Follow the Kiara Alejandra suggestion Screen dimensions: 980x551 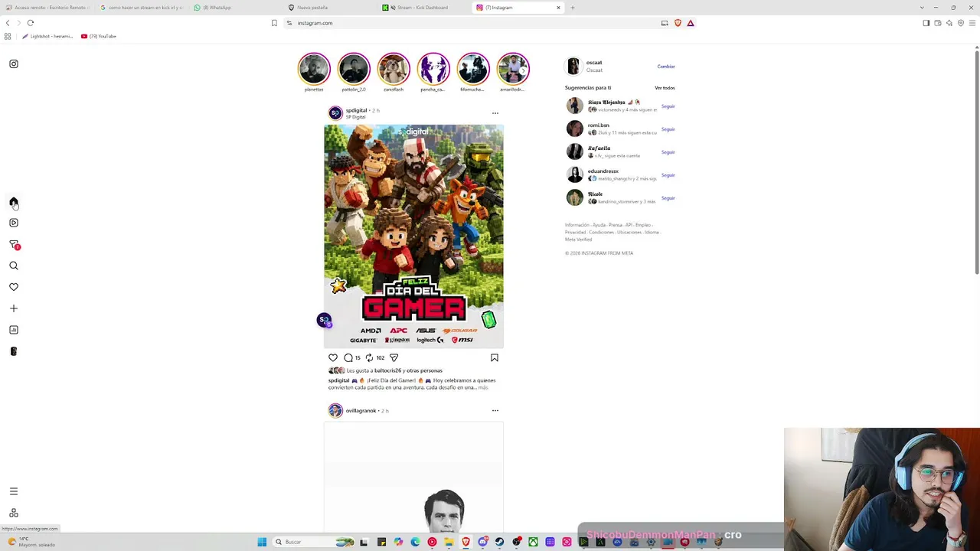pos(668,106)
